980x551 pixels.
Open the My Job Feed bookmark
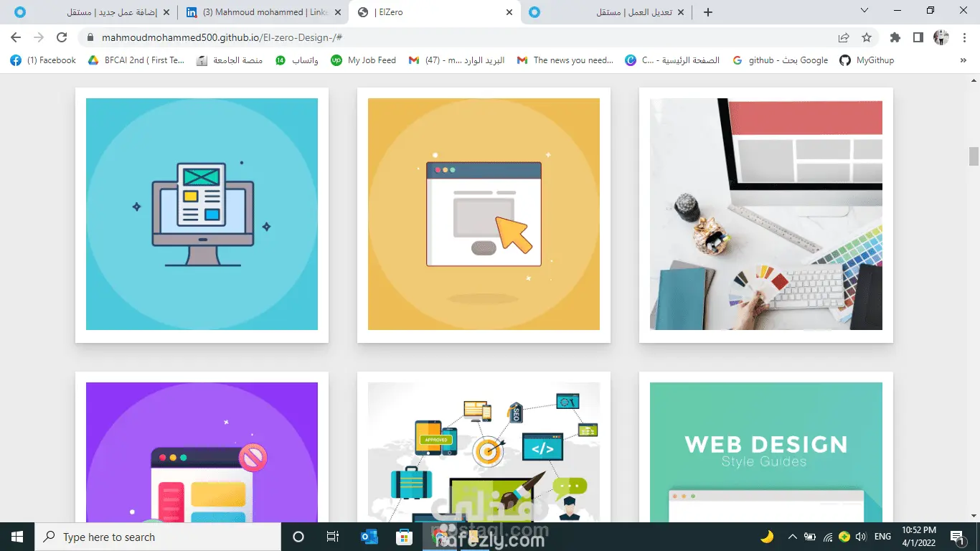(363, 60)
